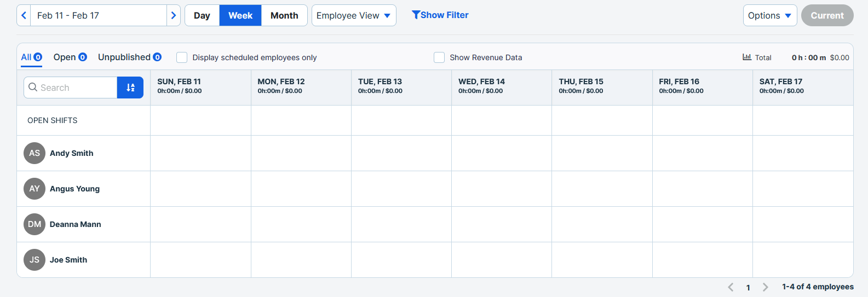Click into the employee Search field

click(x=71, y=88)
